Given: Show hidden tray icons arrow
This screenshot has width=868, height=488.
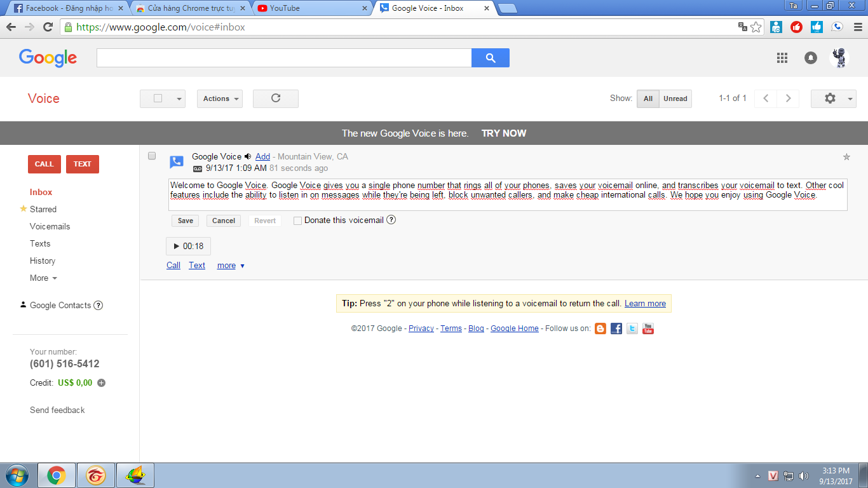Looking at the screenshot, I should click(757, 476).
